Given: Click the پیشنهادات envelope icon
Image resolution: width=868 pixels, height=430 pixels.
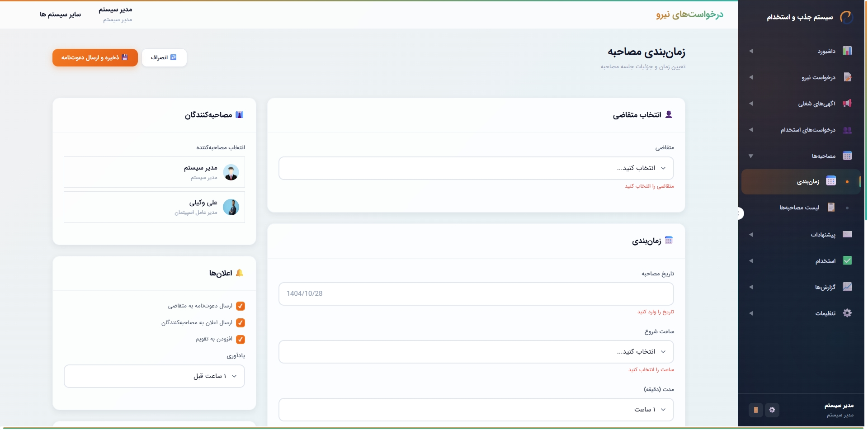Looking at the screenshot, I should click(847, 234).
